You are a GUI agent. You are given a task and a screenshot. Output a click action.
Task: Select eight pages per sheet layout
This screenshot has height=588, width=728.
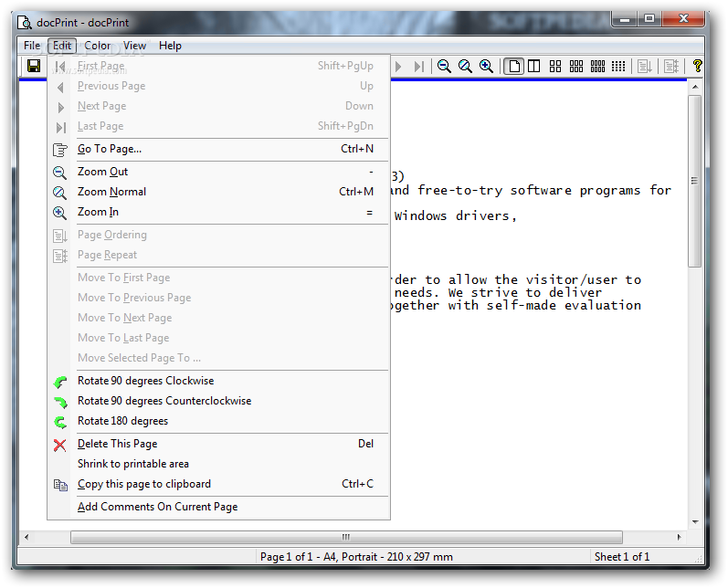597,67
